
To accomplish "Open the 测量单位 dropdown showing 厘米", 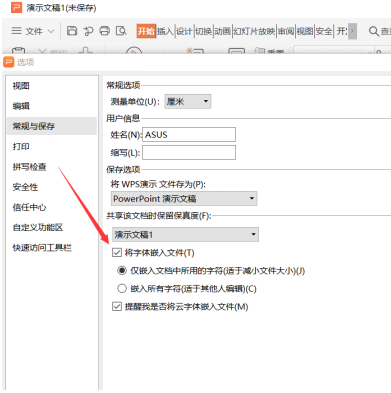I will tap(188, 101).
